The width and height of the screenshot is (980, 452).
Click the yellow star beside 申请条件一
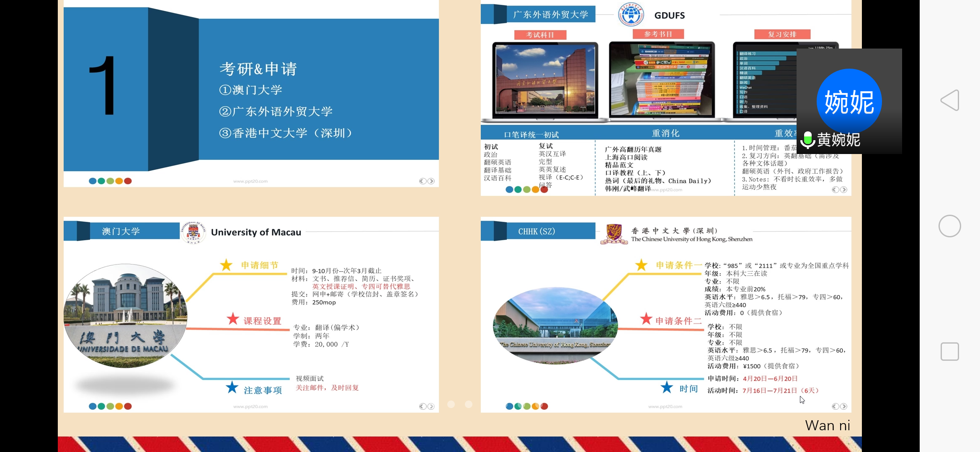click(x=641, y=265)
